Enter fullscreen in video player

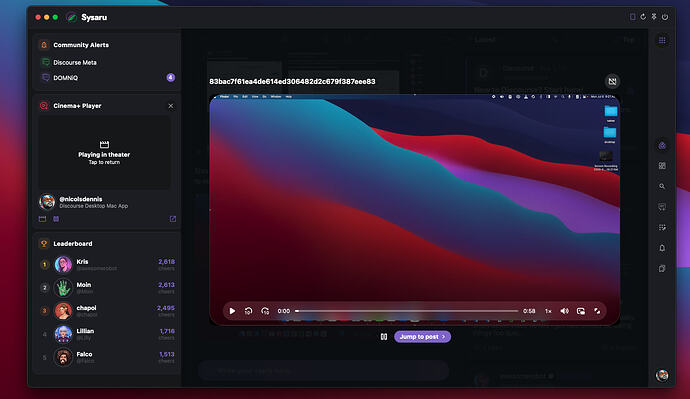pyautogui.click(x=597, y=311)
